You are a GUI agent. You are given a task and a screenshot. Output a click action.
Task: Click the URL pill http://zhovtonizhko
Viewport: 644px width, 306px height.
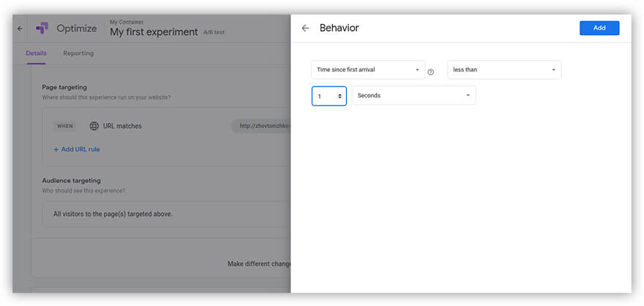(x=263, y=126)
